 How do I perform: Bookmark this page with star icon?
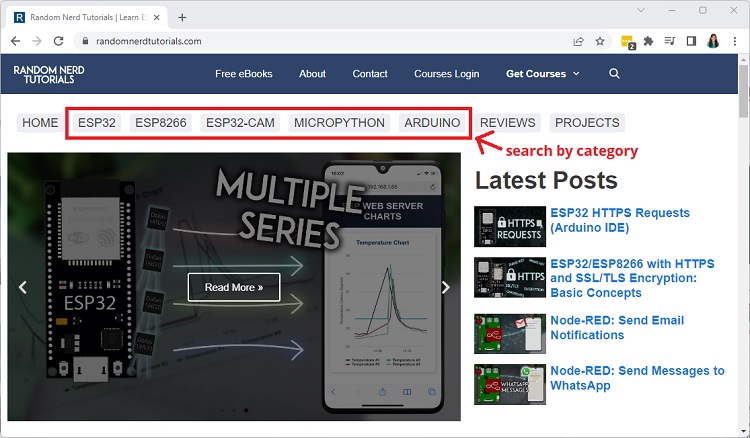point(600,41)
